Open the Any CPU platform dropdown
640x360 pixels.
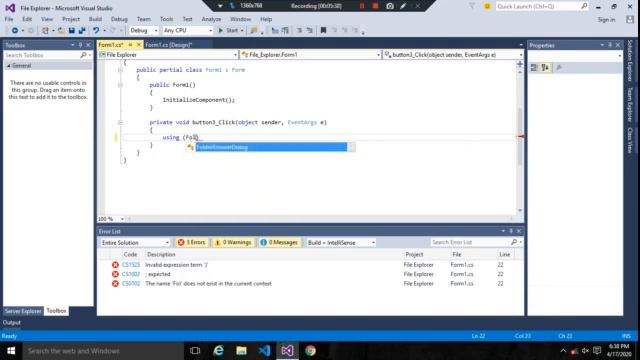(187, 31)
